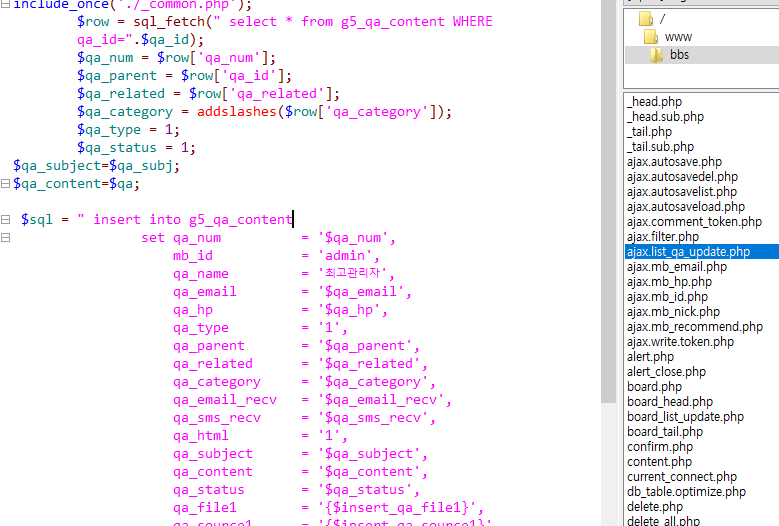The image size is (779, 526).
Task: Click the www folder icon
Action: [x=650, y=36]
